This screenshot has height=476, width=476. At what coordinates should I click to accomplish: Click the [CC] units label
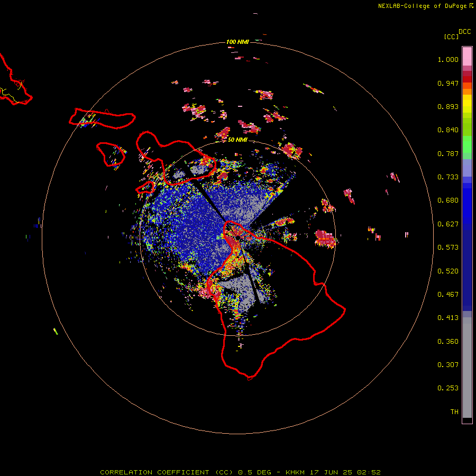[451, 36]
